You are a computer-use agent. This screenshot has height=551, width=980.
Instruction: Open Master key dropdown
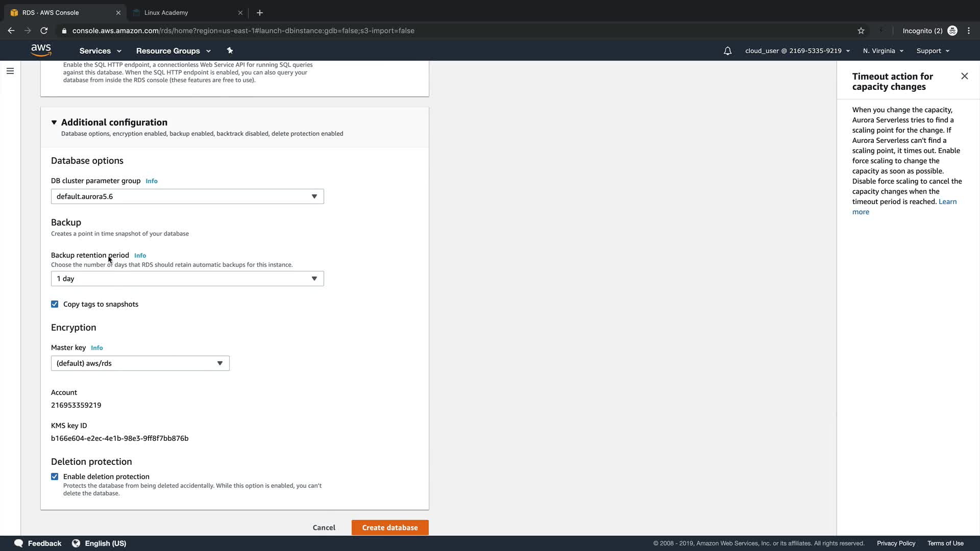pyautogui.click(x=140, y=363)
